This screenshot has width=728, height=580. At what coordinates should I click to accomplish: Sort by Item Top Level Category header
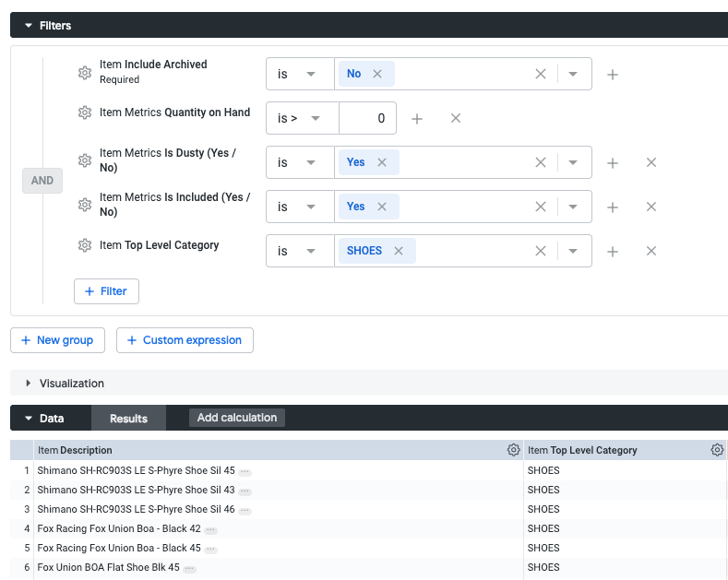(x=582, y=450)
